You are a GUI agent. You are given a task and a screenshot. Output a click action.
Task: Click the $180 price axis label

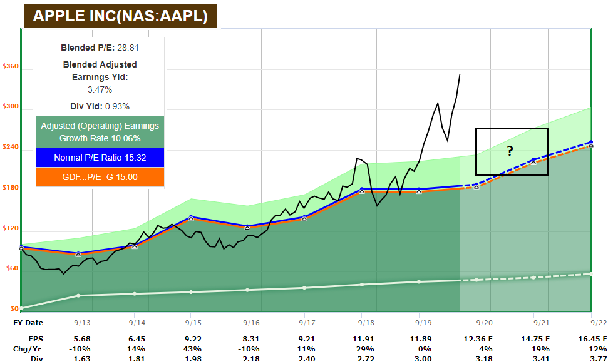pyautogui.click(x=11, y=188)
